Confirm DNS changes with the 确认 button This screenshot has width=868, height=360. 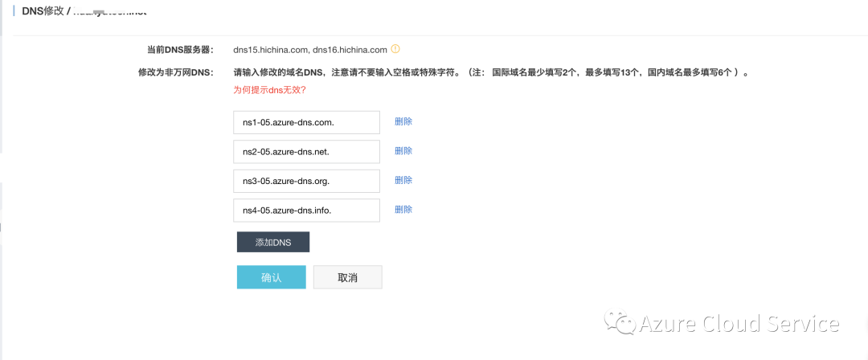click(x=272, y=277)
